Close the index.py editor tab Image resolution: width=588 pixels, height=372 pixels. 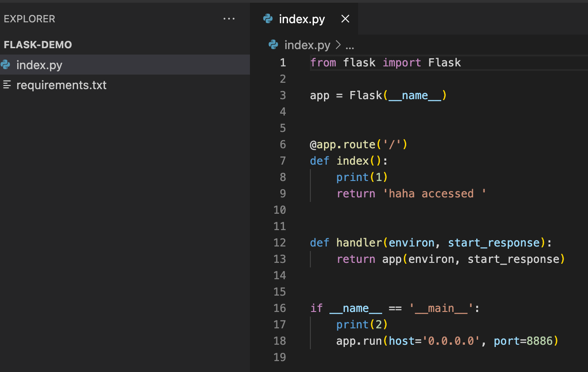tap(345, 19)
